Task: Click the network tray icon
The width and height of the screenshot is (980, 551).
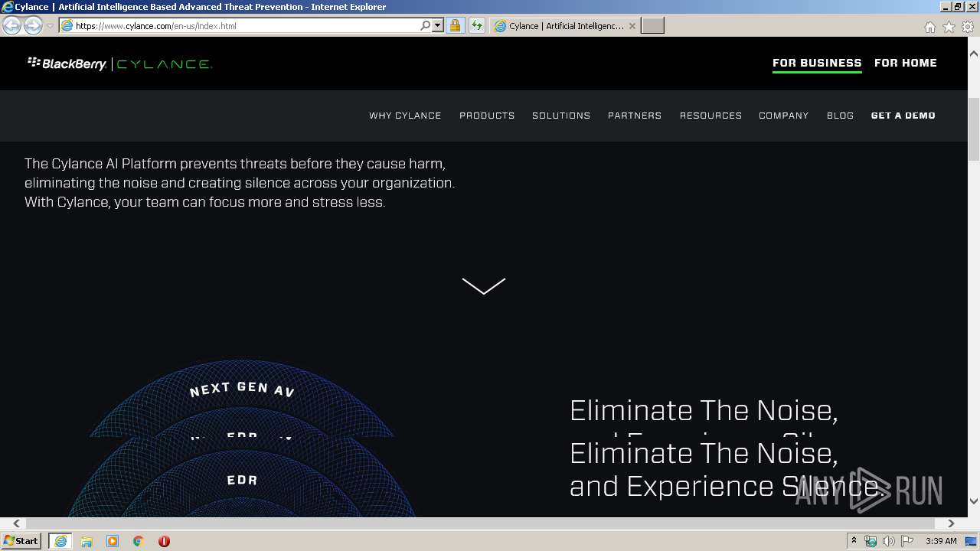Action: 871,541
